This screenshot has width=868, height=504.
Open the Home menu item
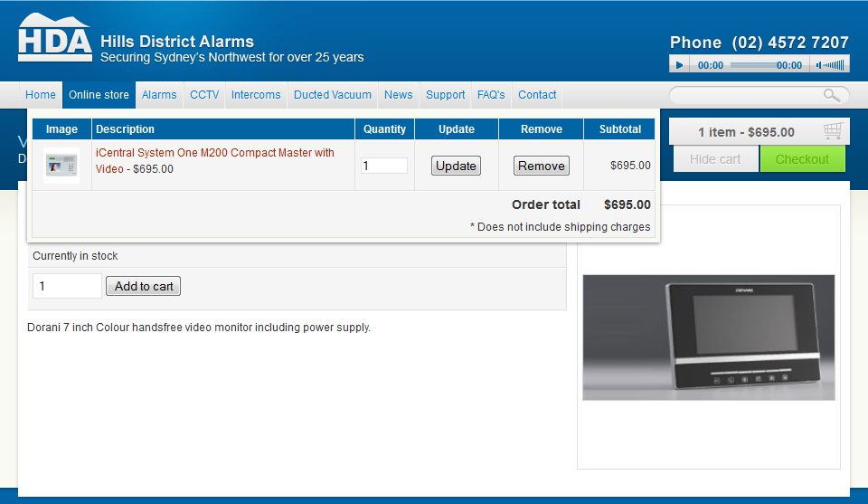pyautogui.click(x=41, y=95)
